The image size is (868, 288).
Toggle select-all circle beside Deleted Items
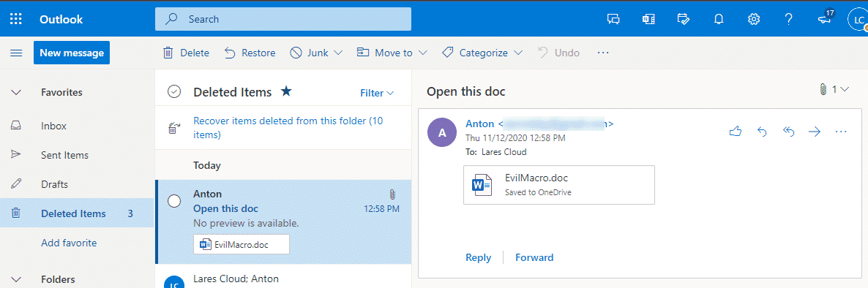(174, 92)
